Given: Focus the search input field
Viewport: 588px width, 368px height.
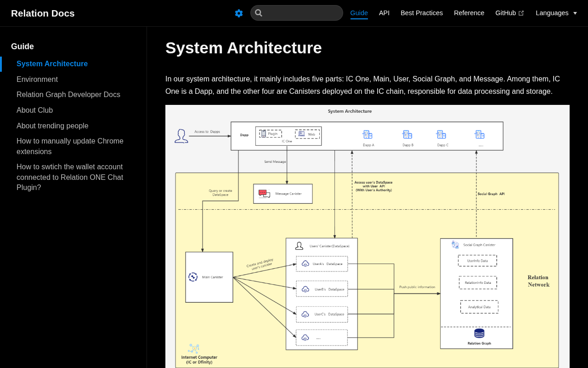Looking at the screenshot, I should click(297, 13).
